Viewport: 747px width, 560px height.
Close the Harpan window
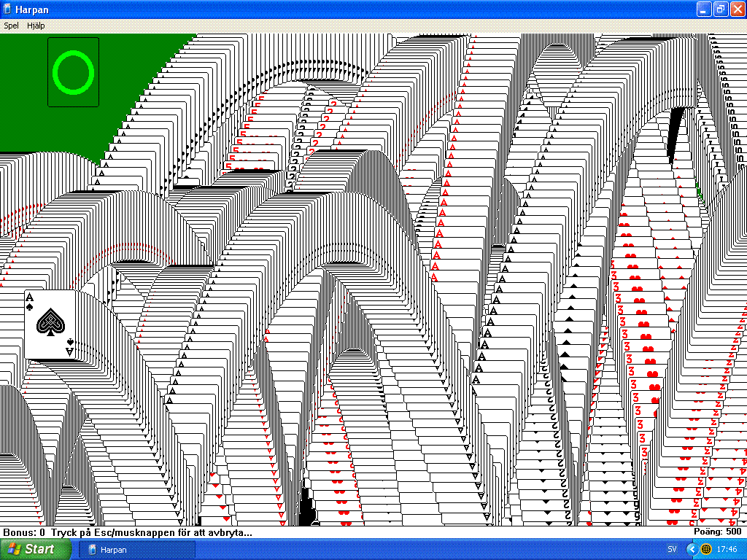click(737, 9)
